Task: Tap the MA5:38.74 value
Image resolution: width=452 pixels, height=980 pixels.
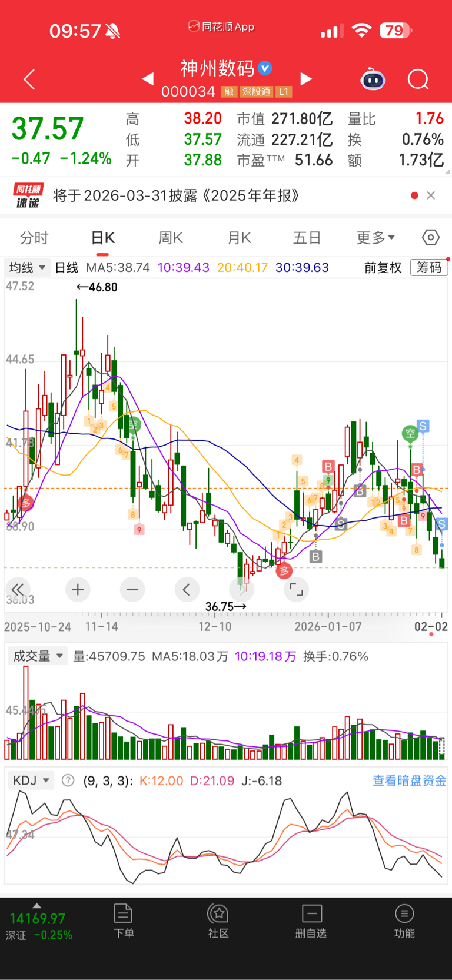Action: point(118,268)
